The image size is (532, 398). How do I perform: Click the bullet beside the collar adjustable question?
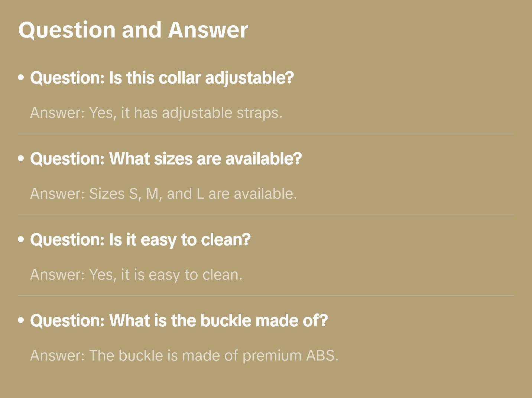21,78
